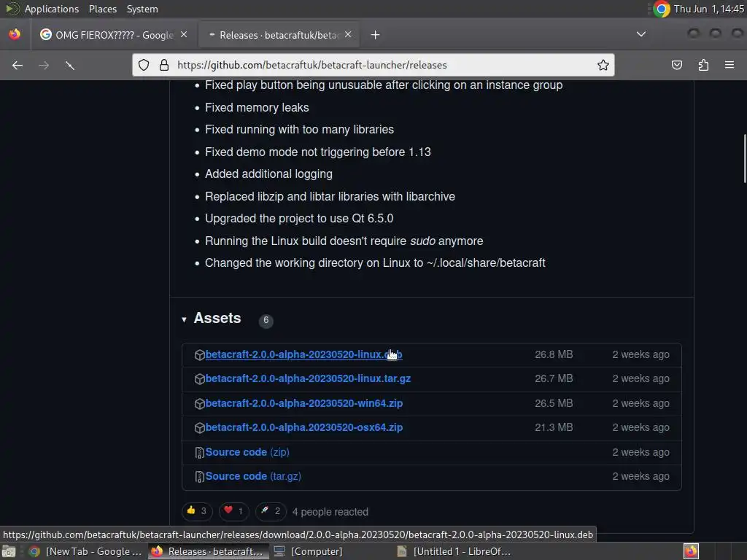This screenshot has width=747, height=560.
Task: React with the thumbs up emoji
Action: click(197, 511)
